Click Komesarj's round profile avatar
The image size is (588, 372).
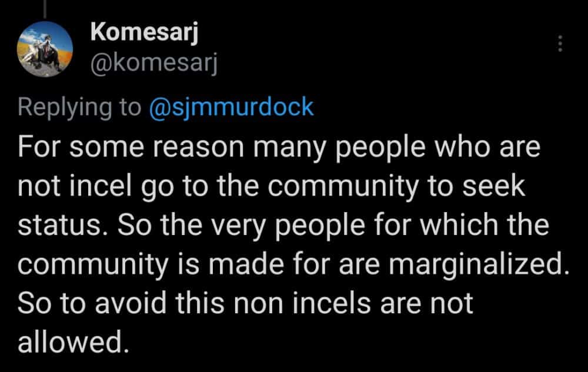tap(45, 49)
